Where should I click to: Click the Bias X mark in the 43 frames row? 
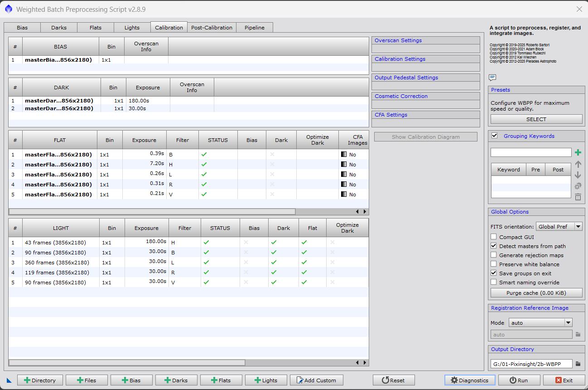click(x=246, y=243)
